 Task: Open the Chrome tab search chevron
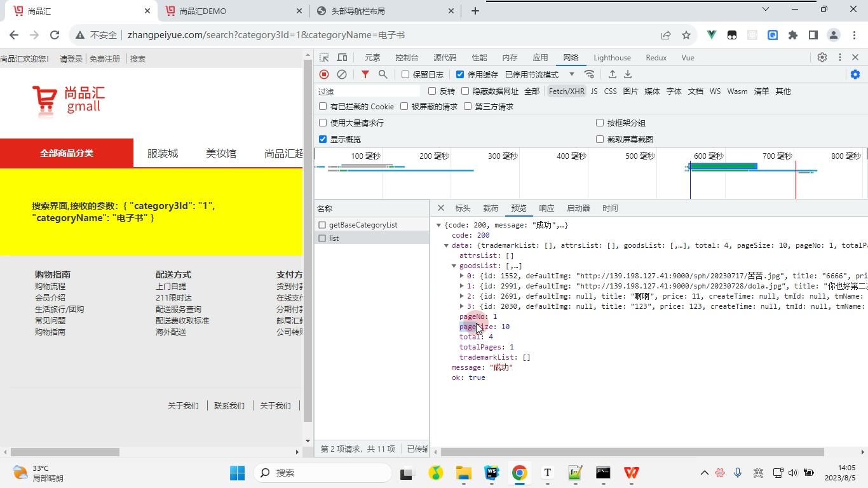pos(766,9)
